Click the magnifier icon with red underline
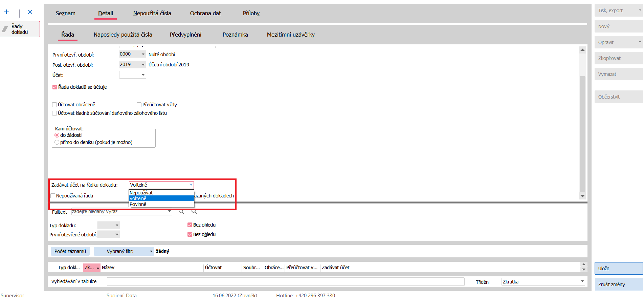This screenshot has width=644, height=297. pos(194,212)
